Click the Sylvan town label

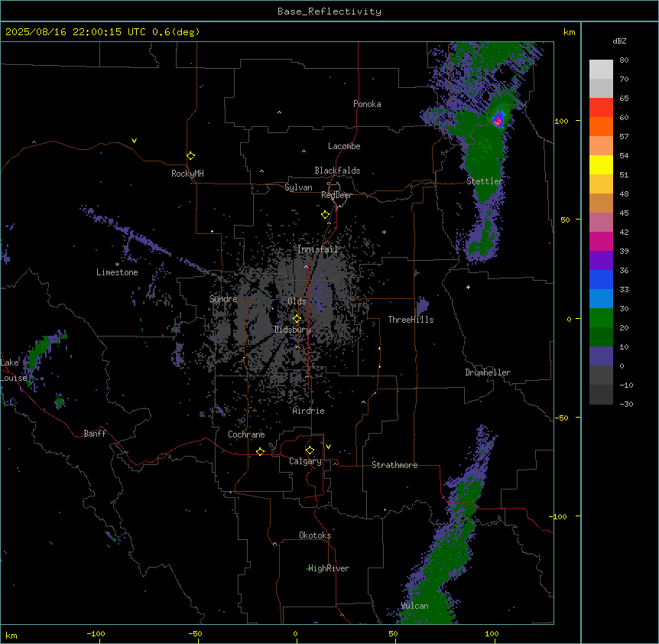[x=298, y=187]
